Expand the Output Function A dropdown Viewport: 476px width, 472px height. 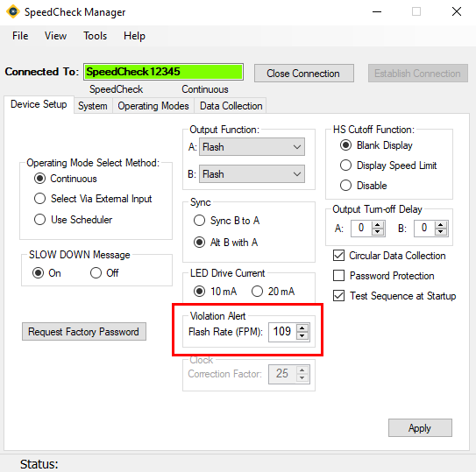(252, 147)
